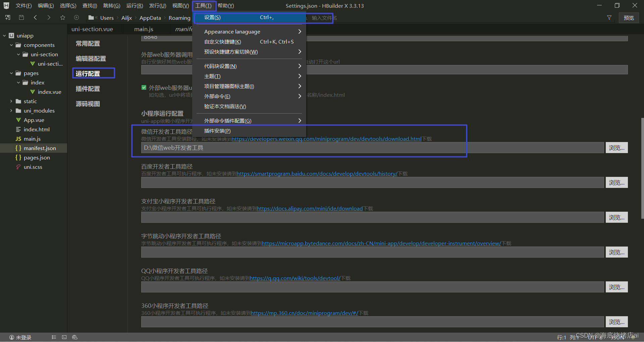Click the filter funnel icon
The height and width of the screenshot is (342, 644).
[x=609, y=18]
